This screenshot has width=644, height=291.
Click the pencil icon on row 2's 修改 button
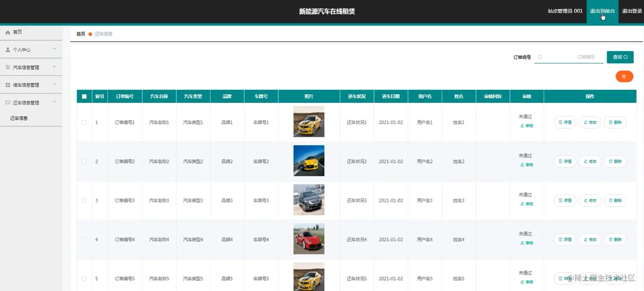click(585, 161)
